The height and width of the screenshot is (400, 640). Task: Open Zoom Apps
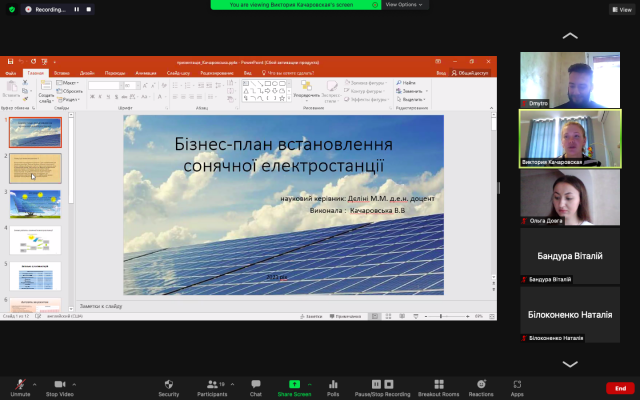point(517,388)
